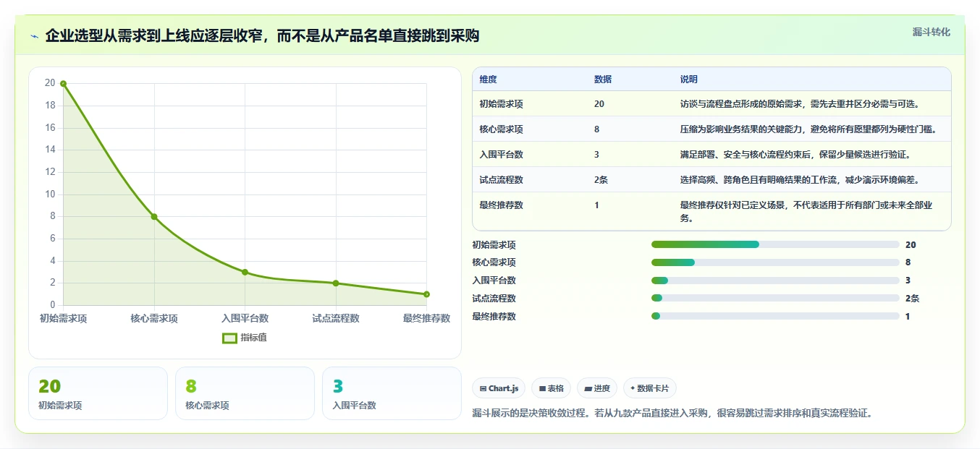The image size is (980, 449).
Task: Open the summary card showing 3 入围平台数
Action: tap(392, 393)
